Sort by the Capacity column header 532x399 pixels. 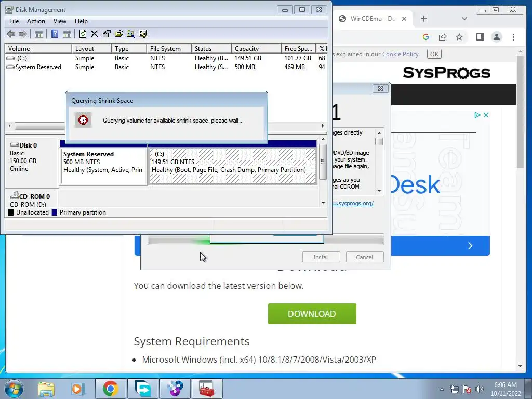click(x=256, y=48)
